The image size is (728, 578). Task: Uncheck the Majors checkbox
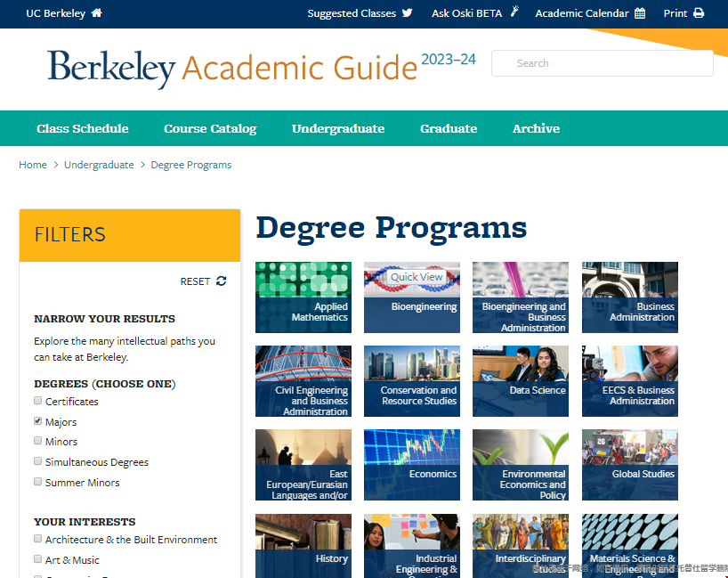(38, 421)
